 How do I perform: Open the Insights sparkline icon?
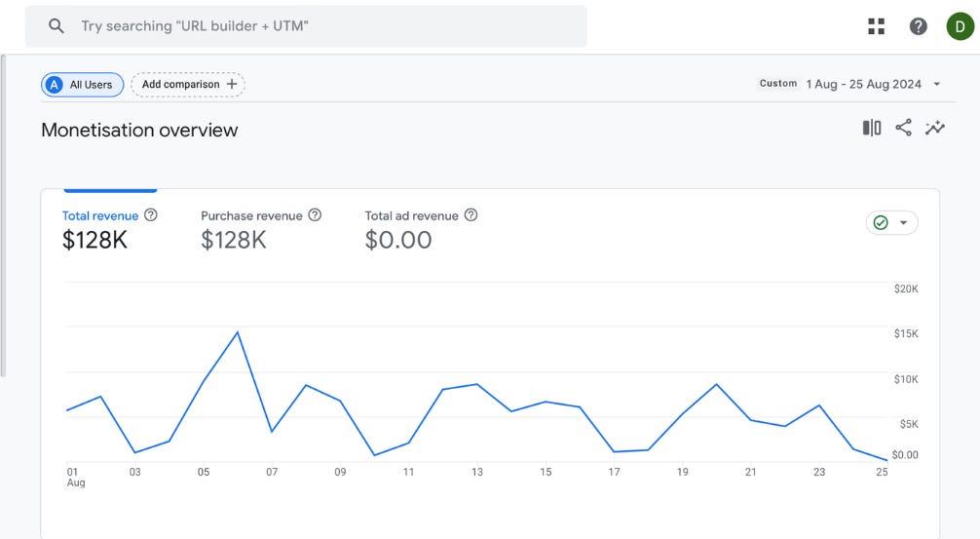tap(935, 128)
